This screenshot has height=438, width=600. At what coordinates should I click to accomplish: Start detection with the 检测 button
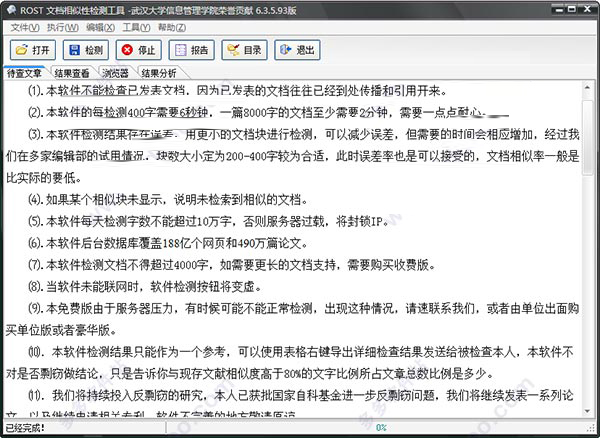point(86,50)
